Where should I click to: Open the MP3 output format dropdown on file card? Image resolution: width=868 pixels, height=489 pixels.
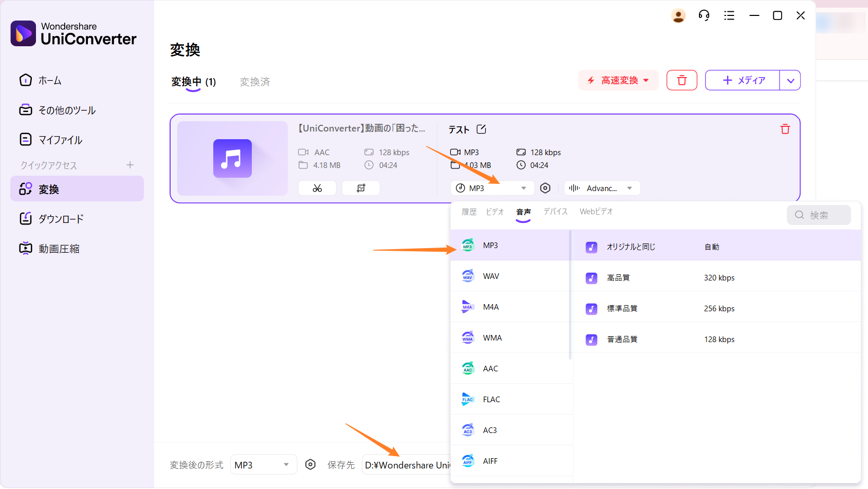click(492, 188)
